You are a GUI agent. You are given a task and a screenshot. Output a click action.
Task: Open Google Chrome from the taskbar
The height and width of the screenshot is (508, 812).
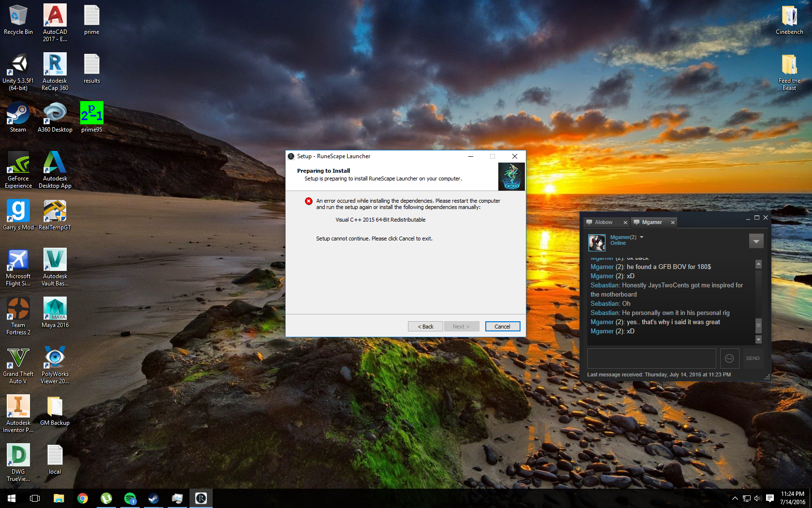pos(83,498)
